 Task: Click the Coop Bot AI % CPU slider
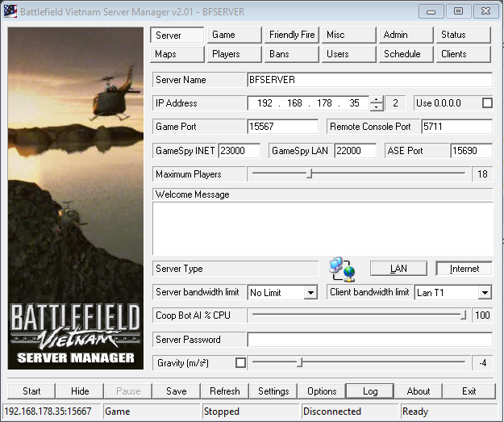[463, 315]
